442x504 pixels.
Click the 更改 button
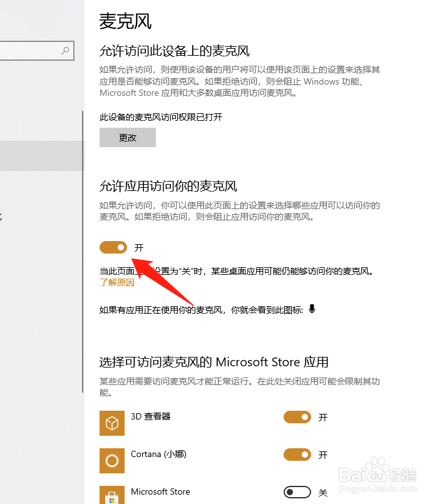click(x=128, y=138)
